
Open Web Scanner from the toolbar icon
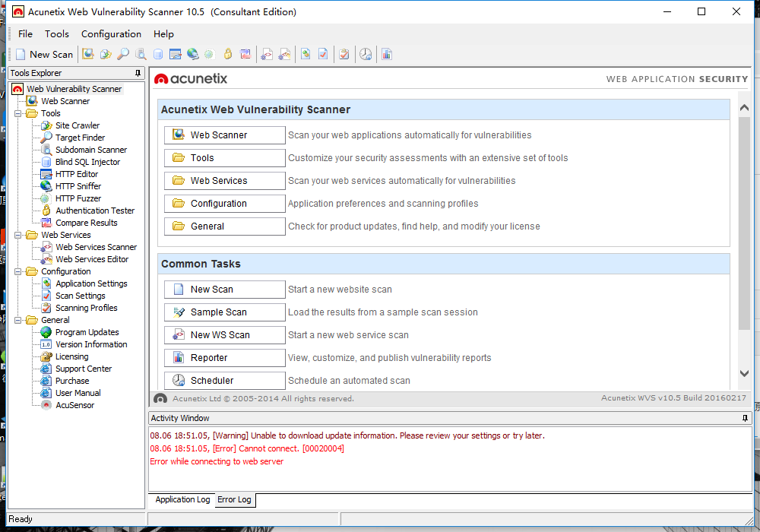click(87, 54)
